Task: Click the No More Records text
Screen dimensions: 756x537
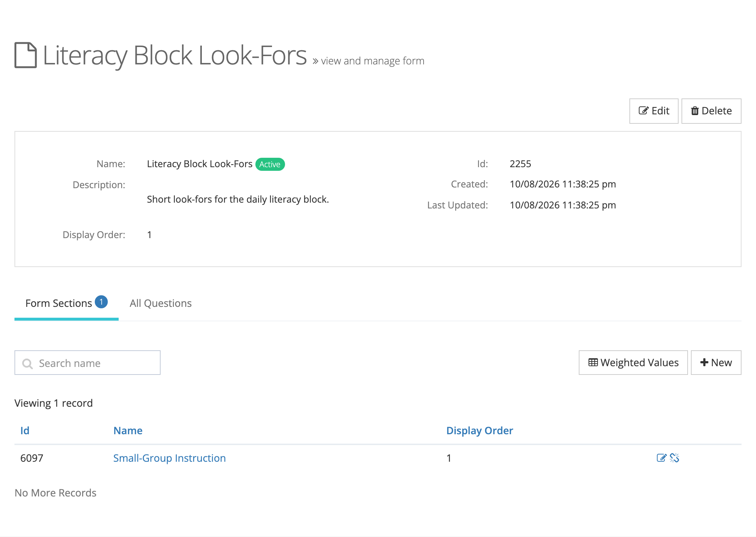Action: [55, 492]
